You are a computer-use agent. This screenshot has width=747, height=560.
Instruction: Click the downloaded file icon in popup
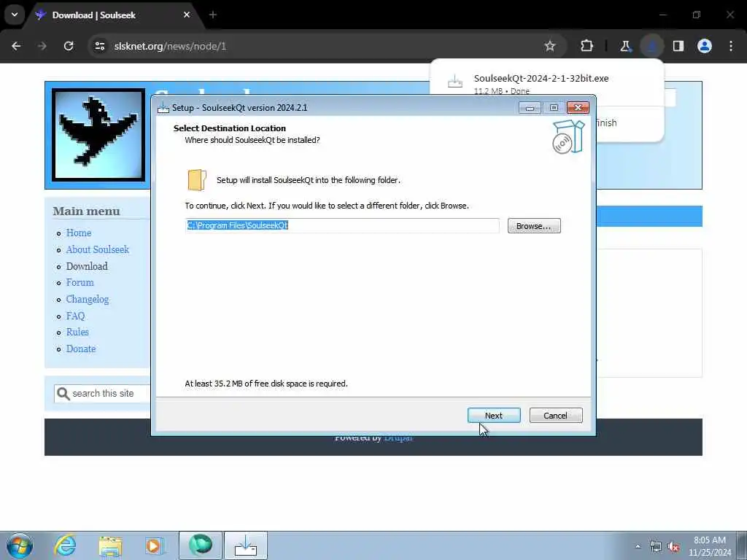click(455, 82)
